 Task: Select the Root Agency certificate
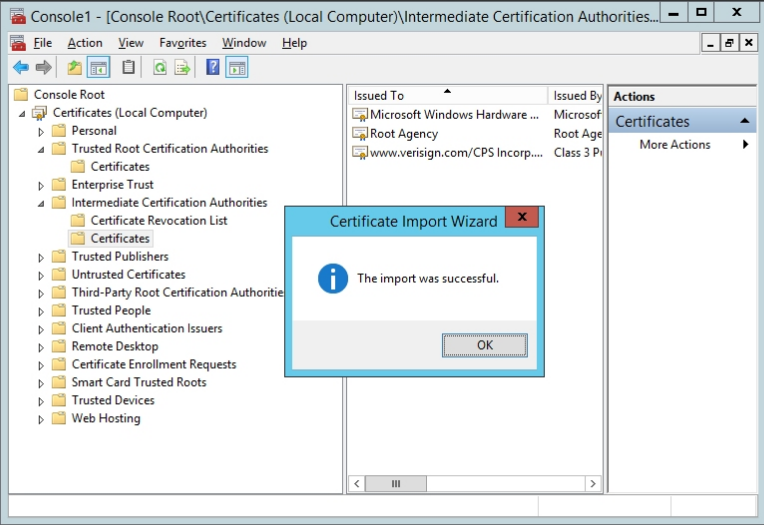pyautogui.click(x=404, y=134)
